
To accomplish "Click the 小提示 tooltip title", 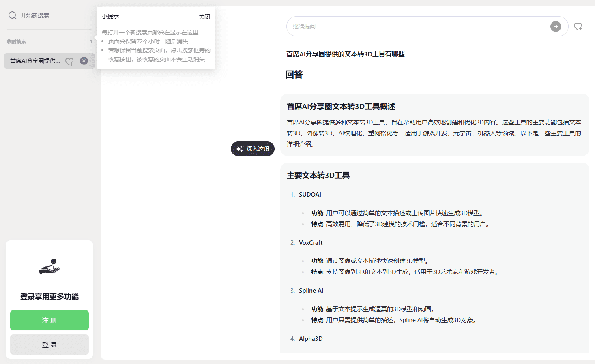I will point(110,17).
